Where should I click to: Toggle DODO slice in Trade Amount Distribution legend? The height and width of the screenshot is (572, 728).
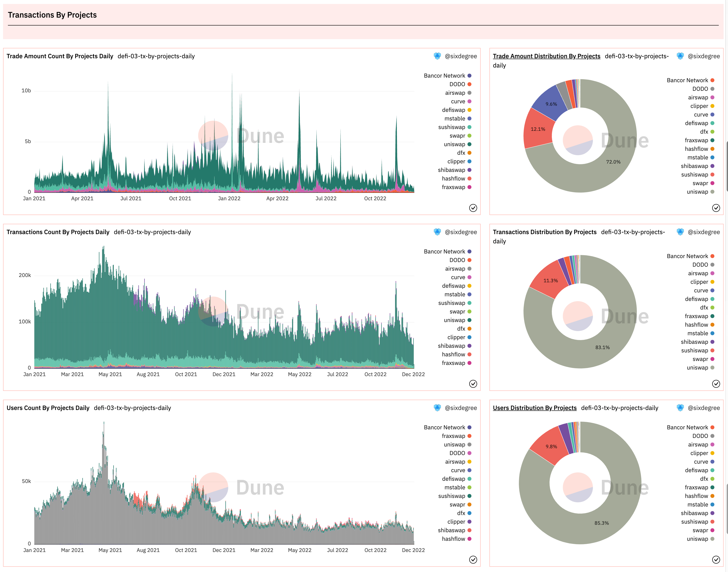704,89
